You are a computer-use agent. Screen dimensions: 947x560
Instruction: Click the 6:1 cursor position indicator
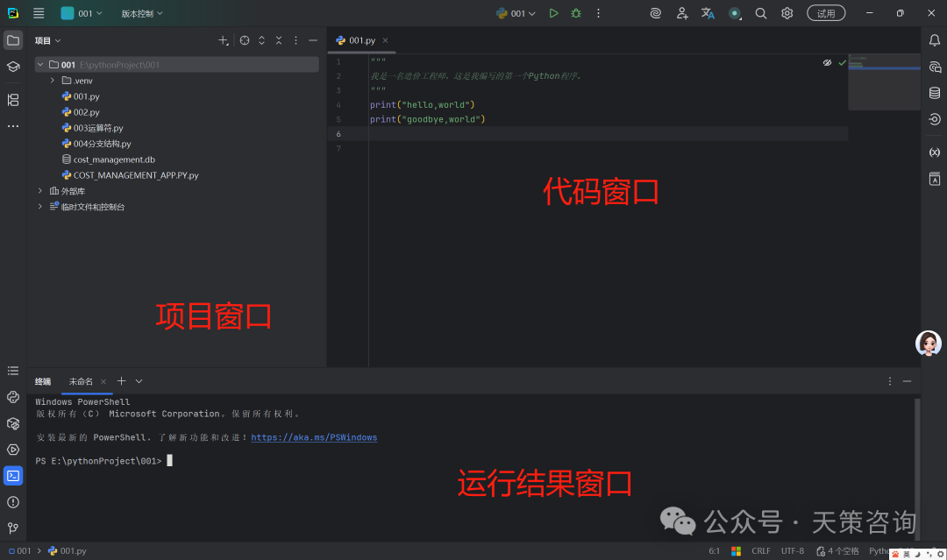[714, 551]
